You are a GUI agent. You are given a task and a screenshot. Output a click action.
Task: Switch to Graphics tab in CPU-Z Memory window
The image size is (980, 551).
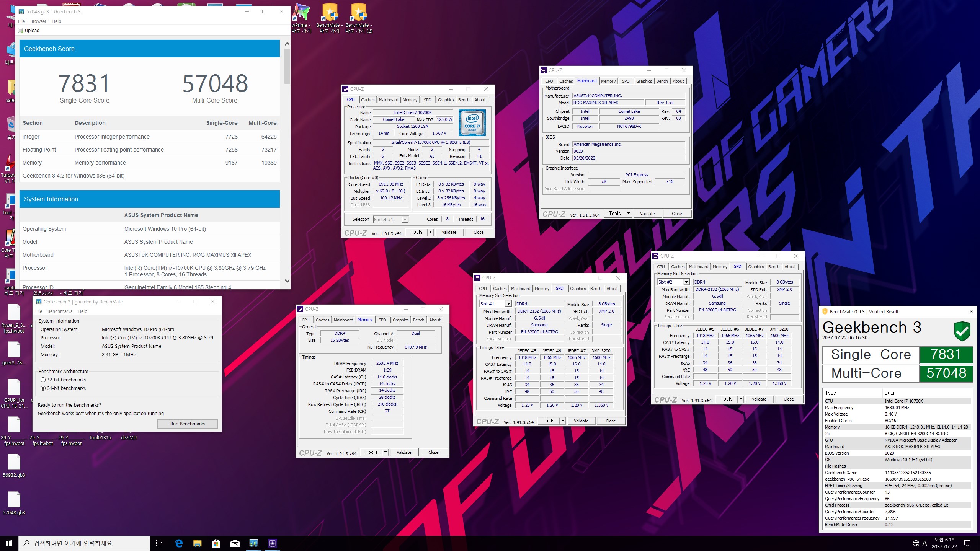[400, 320]
